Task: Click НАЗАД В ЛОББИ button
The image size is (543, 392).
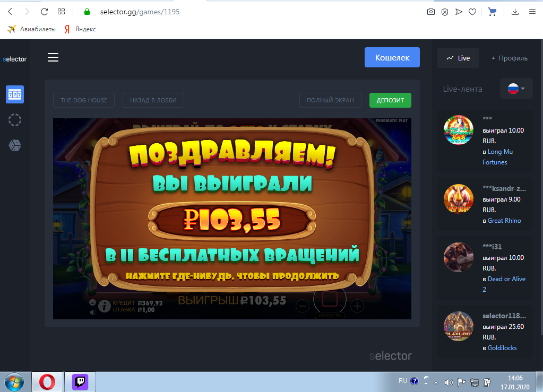Action: 153,100
